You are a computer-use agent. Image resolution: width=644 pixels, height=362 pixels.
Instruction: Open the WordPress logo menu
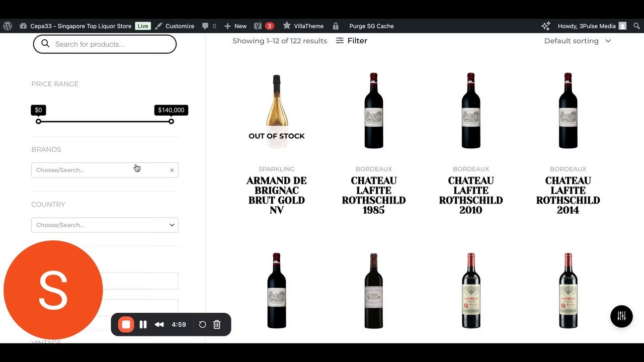(x=8, y=26)
